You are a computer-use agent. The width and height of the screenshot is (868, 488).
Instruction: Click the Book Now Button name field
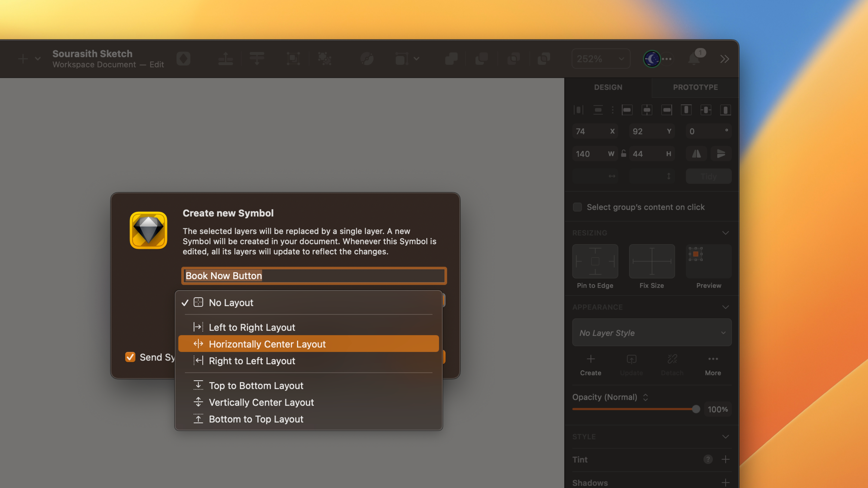click(x=313, y=275)
